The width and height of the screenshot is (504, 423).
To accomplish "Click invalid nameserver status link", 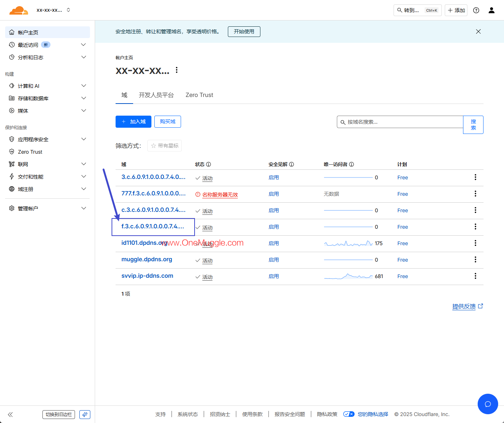I will 220,195.
